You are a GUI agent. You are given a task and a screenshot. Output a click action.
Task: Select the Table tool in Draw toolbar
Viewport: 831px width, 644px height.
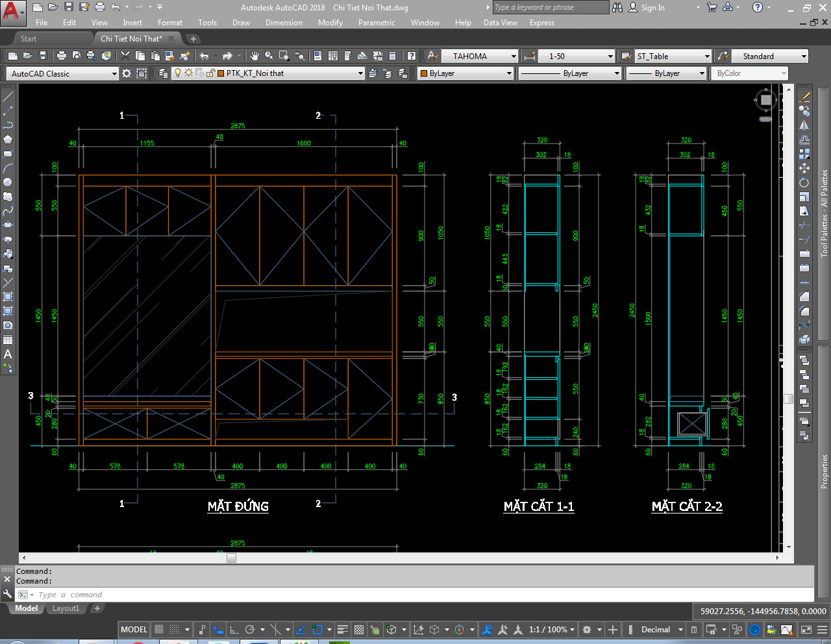[8, 340]
